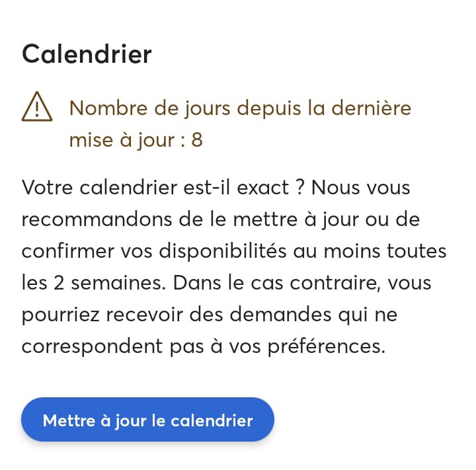Click the days-since-last-update warning text
This screenshot has height=470, width=476.
point(240,124)
